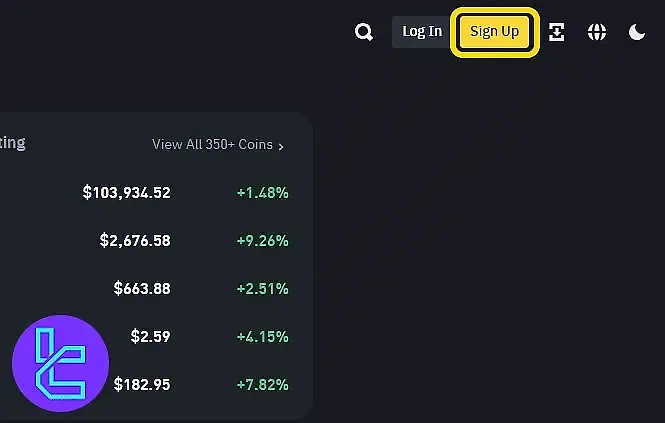Select the partially visible tab ending in 'ting'

(12, 143)
